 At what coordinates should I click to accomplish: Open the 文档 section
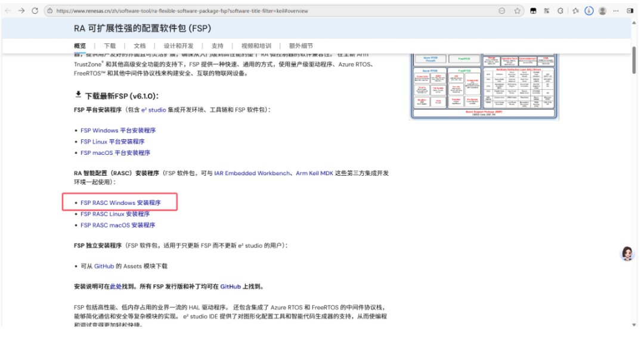pyautogui.click(x=140, y=45)
